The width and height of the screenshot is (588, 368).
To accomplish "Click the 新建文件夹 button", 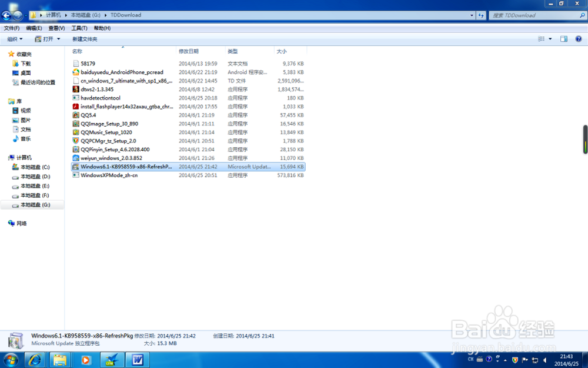I will click(x=85, y=39).
